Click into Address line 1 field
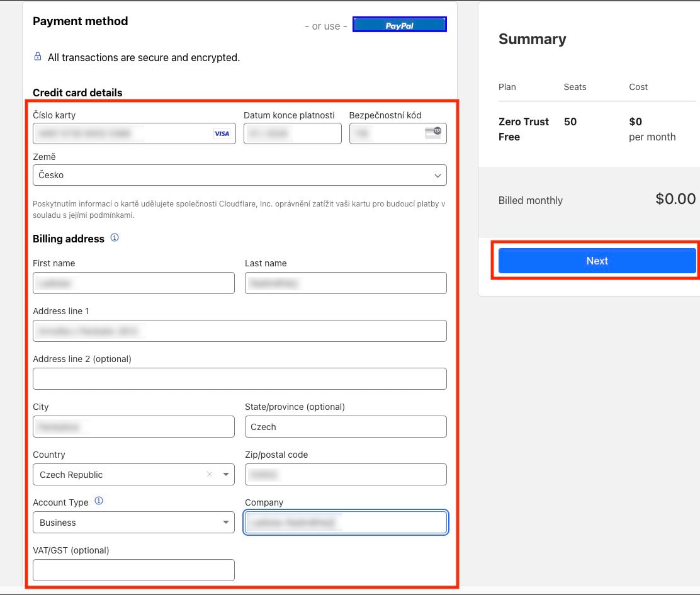 click(239, 331)
